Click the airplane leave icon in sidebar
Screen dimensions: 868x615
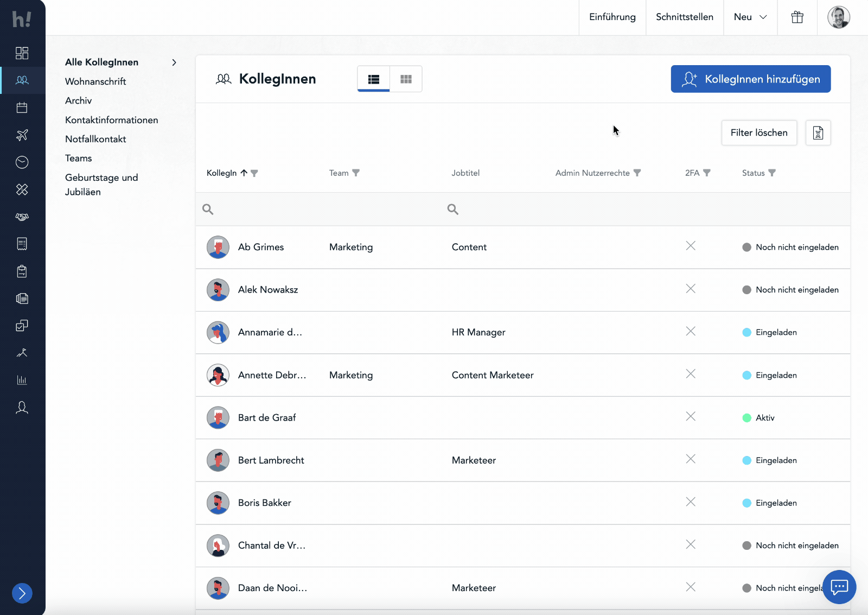pos(22,135)
